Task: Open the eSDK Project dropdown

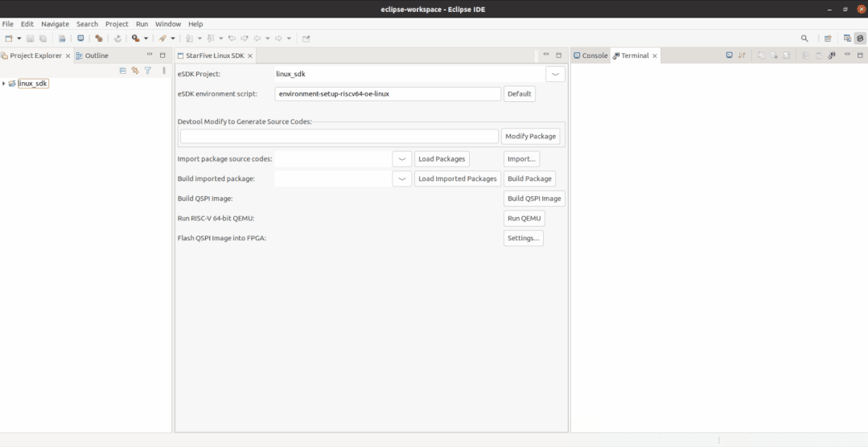Action: (x=555, y=74)
